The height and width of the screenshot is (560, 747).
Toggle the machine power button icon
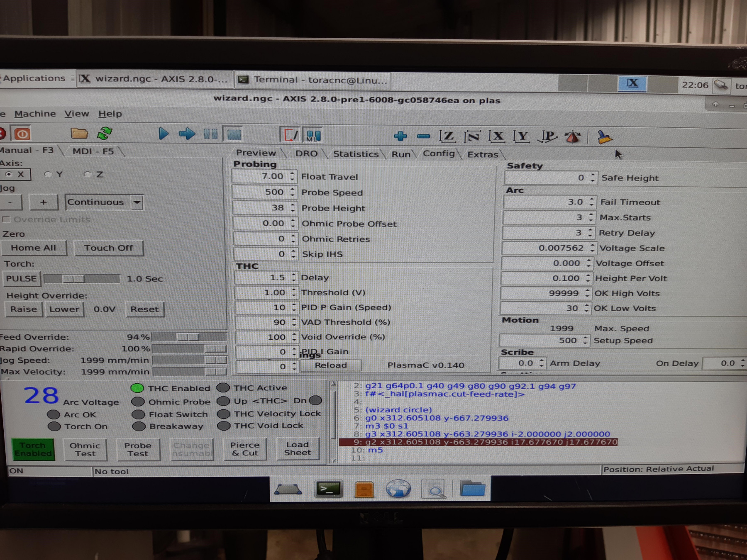[22, 134]
